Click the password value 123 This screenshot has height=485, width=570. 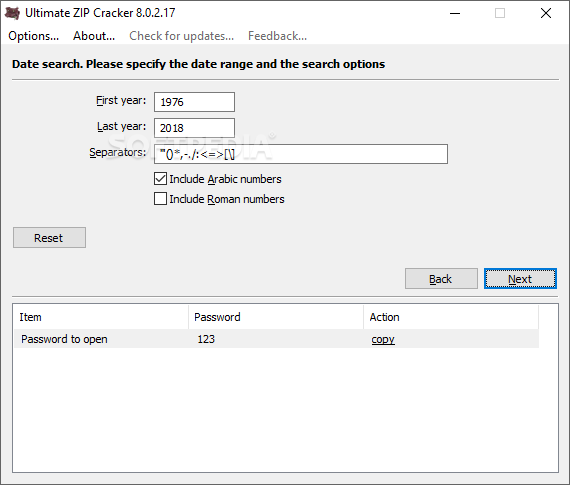click(206, 339)
